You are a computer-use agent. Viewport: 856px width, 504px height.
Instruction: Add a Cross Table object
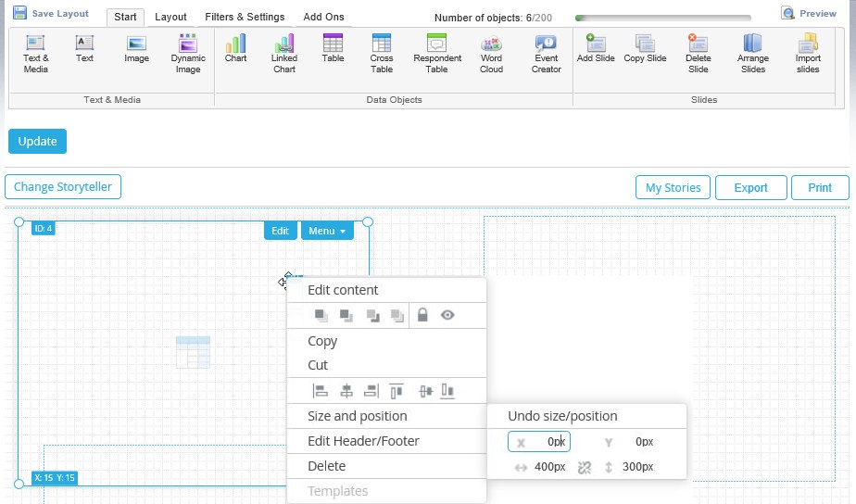pos(381,54)
